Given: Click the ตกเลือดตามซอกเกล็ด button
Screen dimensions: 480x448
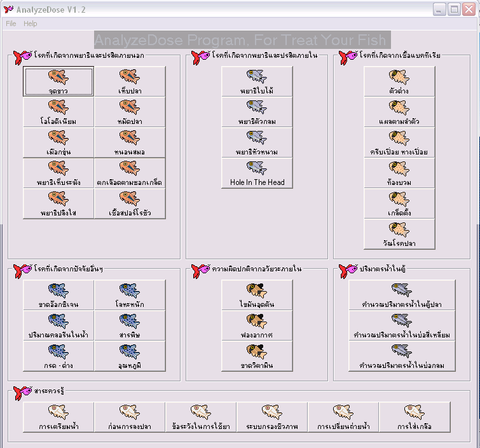Looking at the screenshot, I should point(130,173).
